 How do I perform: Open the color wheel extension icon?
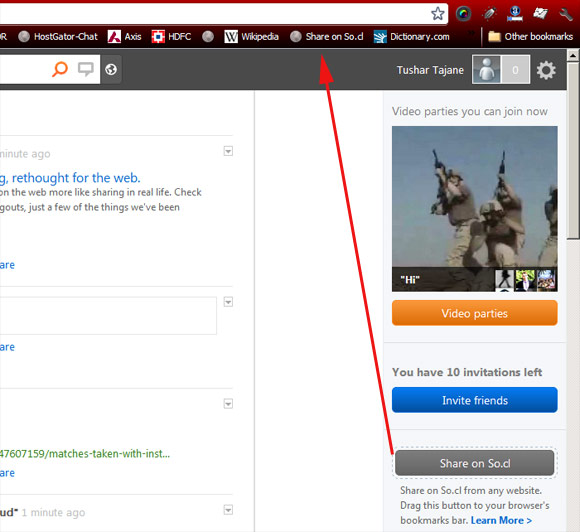pyautogui.click(x=463, y=14)
